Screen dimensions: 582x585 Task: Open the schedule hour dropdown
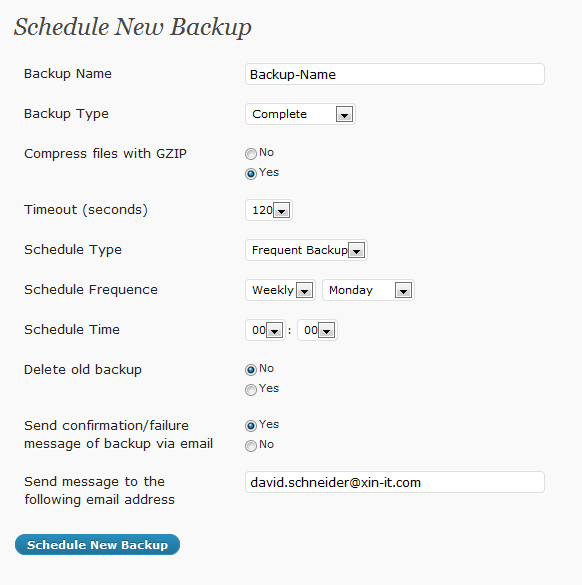click(265, 330)
